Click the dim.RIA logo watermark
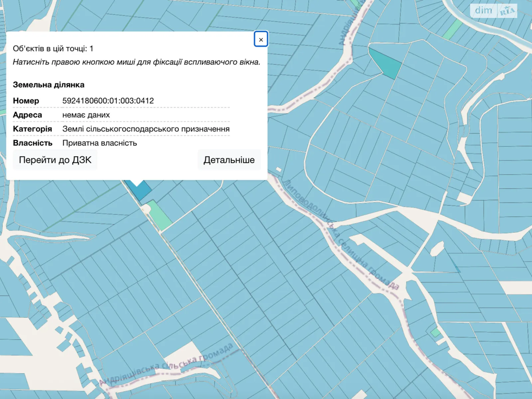This screenshot has height=399, width=532. coord(493,11)
